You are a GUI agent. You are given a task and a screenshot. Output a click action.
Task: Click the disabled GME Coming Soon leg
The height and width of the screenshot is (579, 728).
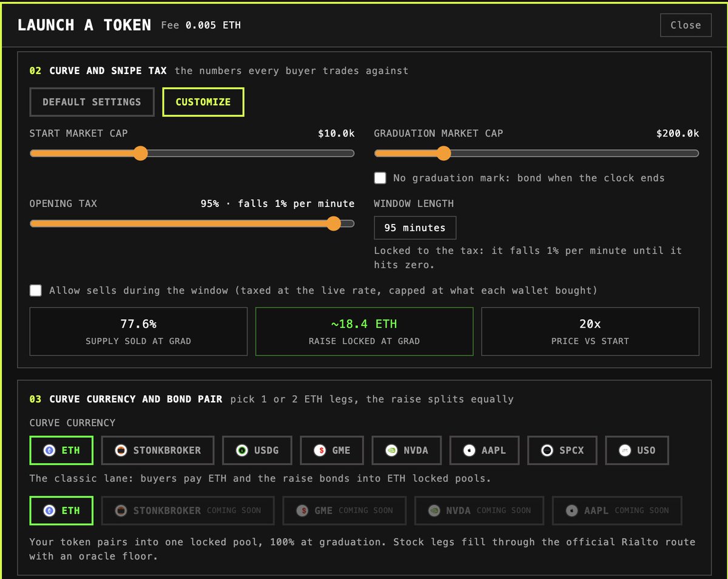click(x=345, y=510)
